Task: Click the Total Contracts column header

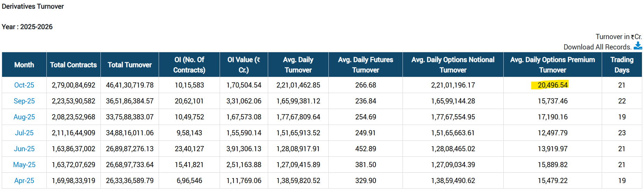Action: [73, 65]
